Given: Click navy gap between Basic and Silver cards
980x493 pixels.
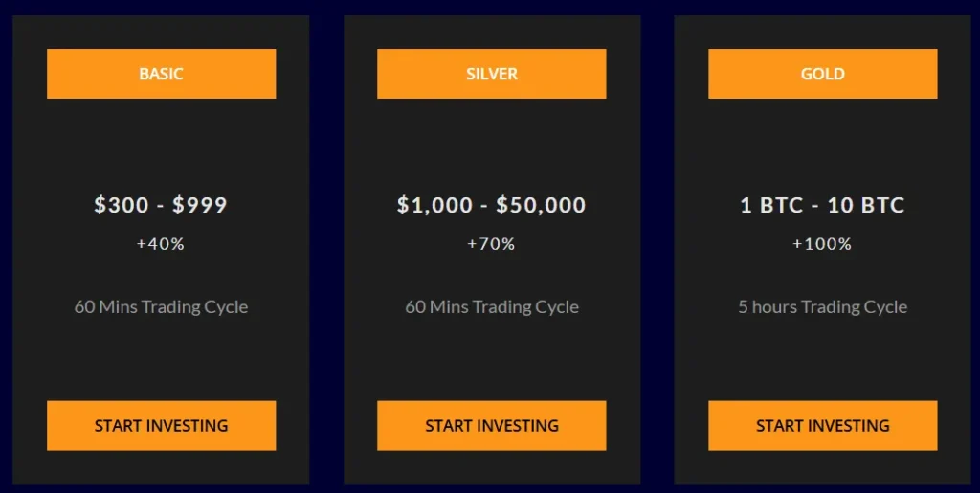Looking at the screenshot, I should pyautogui.click(x=326, y=249).
